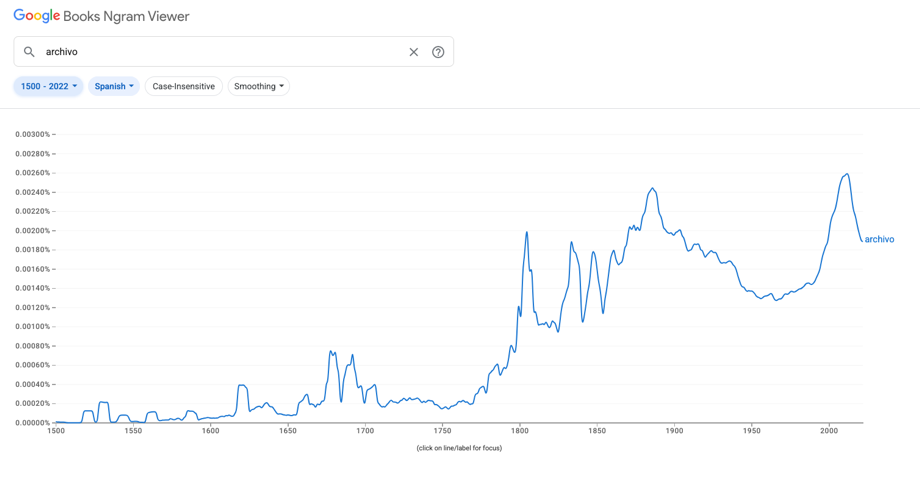The image size is (920, 477).
Task: Open the Smoothing dropdown
Action: coord(259,86)
